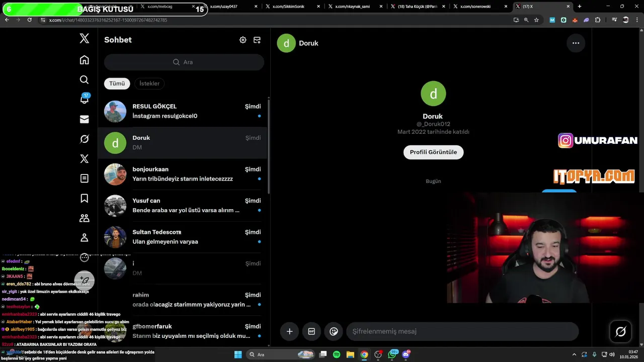Bookmark this page star icon

click(536, 20)
